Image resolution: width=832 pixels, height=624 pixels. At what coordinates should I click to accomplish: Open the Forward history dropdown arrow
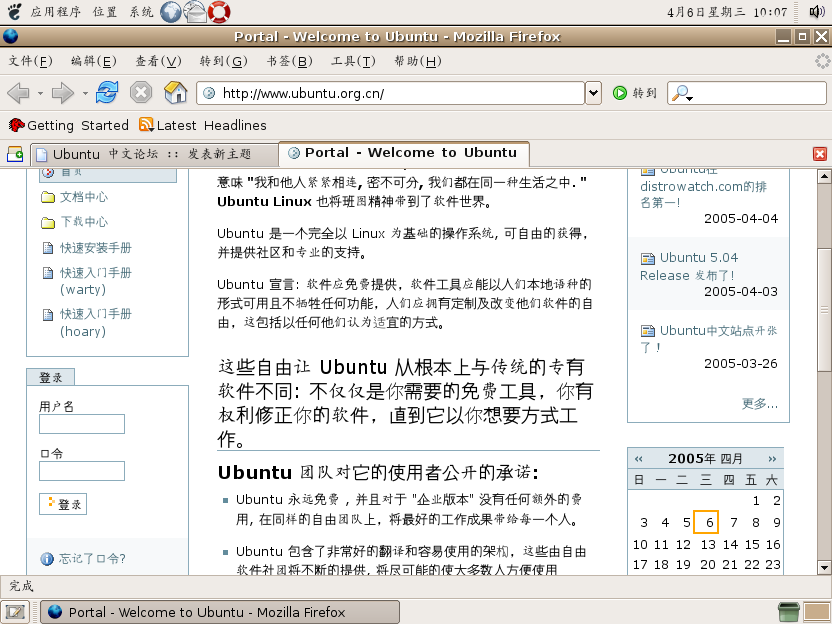[x=85, y=94]
